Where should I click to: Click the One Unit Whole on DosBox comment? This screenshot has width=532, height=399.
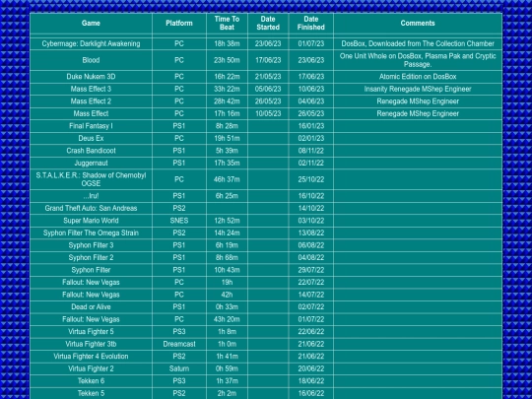tap(418, 60)
